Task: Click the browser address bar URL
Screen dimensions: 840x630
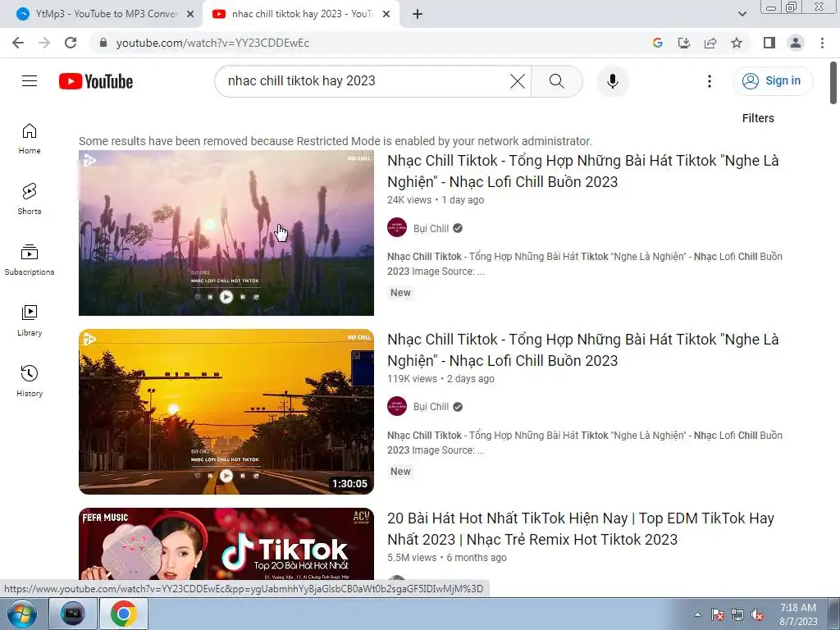Action: (212, 43)
